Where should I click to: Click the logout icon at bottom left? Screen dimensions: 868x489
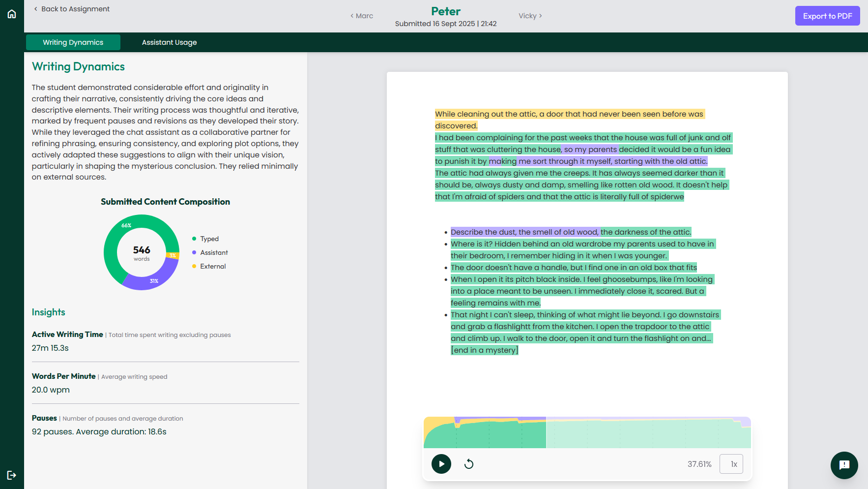point(12,475)
